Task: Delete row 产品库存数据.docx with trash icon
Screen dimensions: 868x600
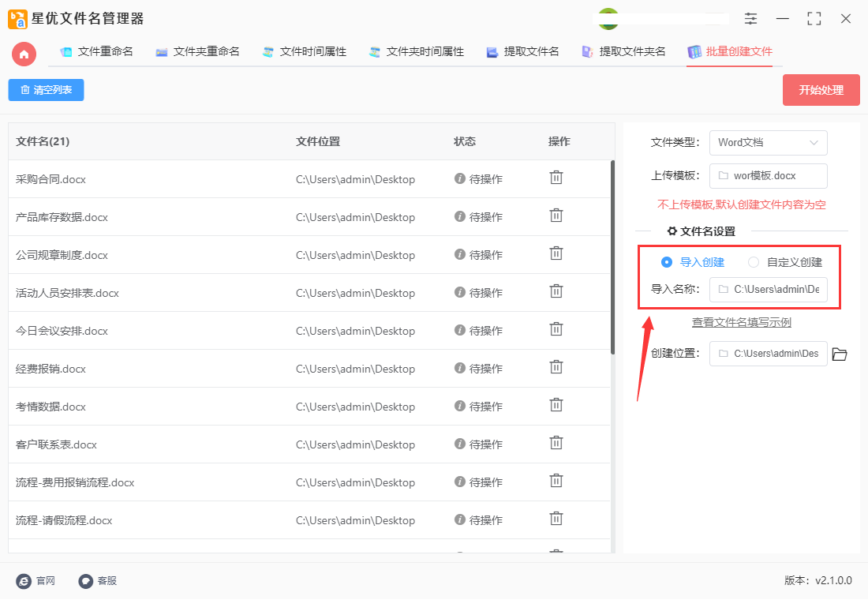Action: pos(556,216)
